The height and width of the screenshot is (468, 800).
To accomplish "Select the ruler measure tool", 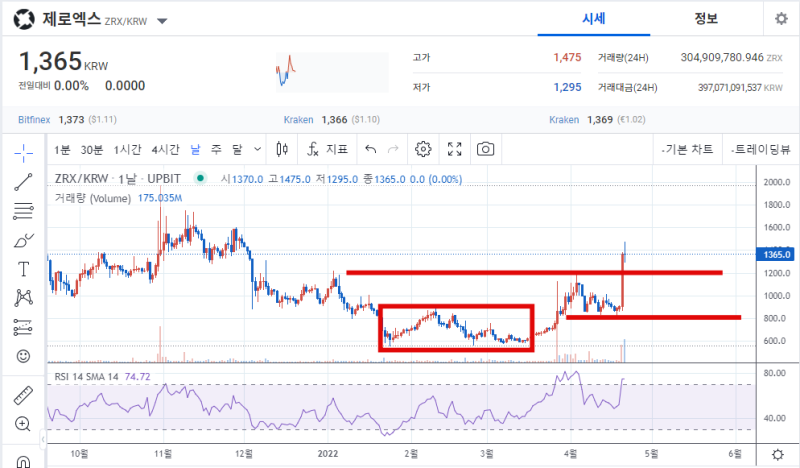I will 23,395.
